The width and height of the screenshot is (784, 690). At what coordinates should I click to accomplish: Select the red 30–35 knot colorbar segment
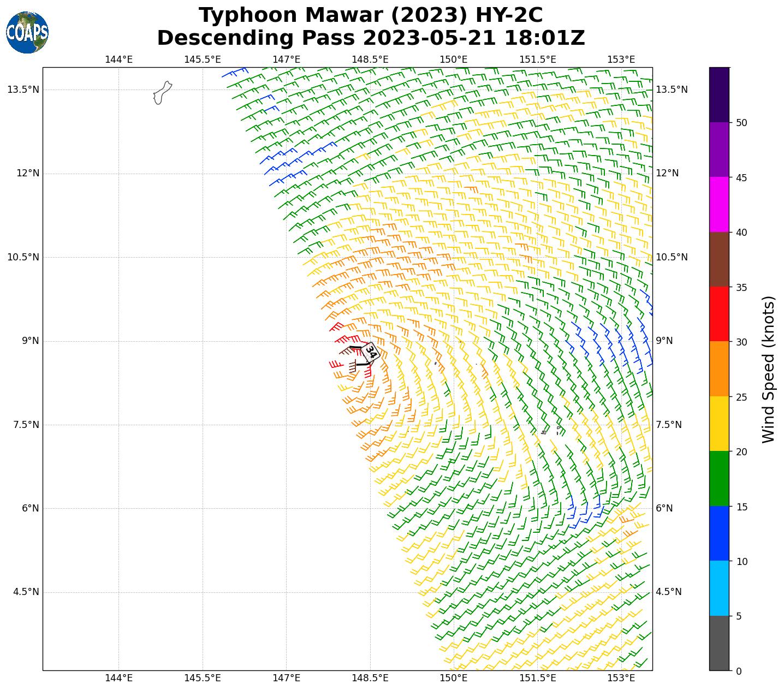(x=719, y=314)
